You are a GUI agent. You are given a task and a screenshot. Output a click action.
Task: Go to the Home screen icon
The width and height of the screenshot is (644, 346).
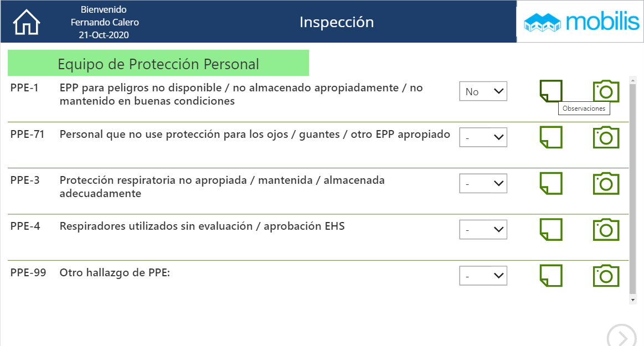(27, 23)
